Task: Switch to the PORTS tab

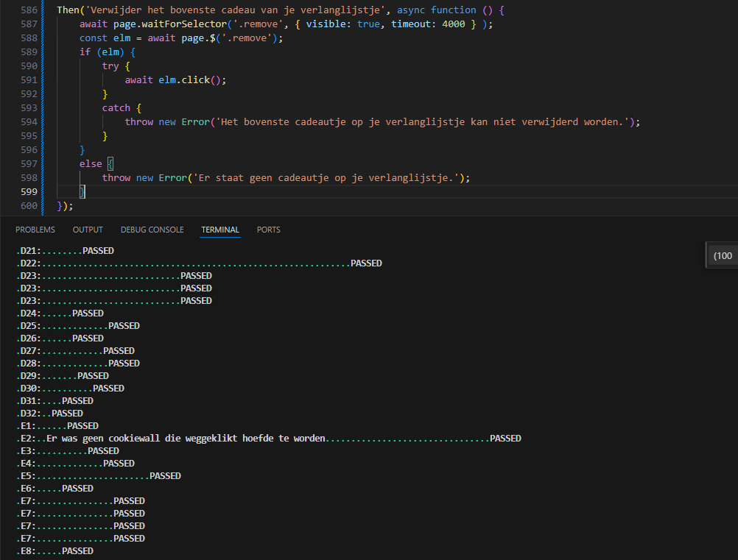Action: [x=268, y=230]
